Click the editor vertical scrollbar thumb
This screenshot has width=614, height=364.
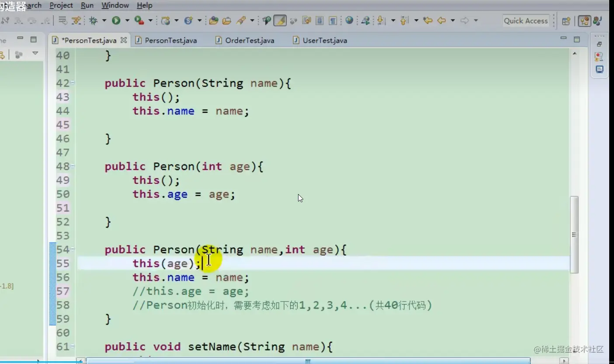click(x=574, y=235)
